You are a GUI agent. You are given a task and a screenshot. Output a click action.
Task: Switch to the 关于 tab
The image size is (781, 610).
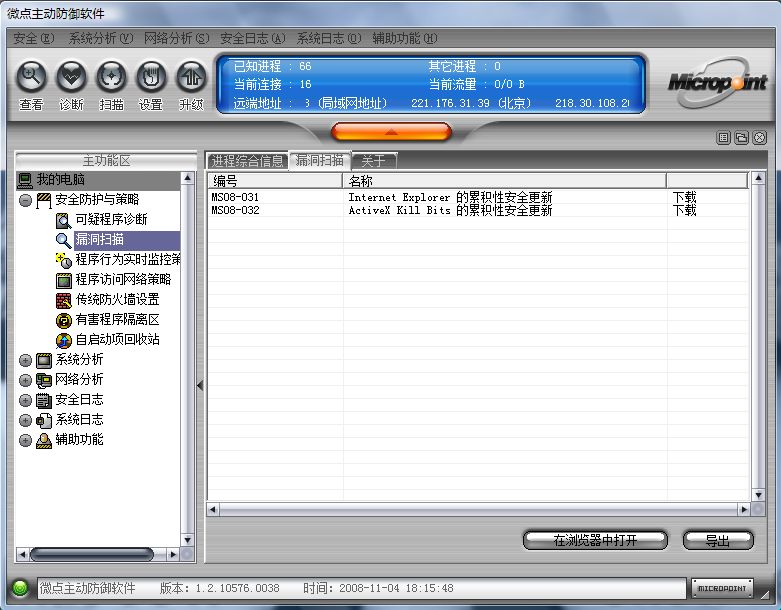coord(374,161)
